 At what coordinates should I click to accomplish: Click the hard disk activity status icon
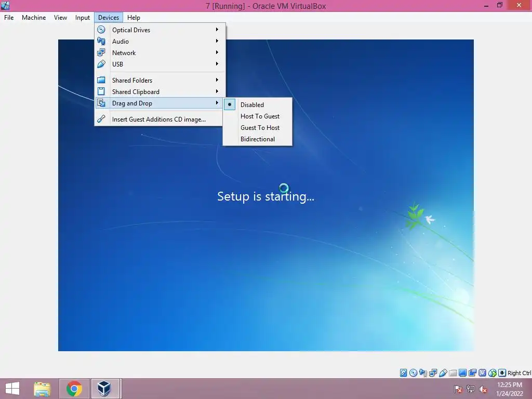pyautogui.click(x=403, y=373)
